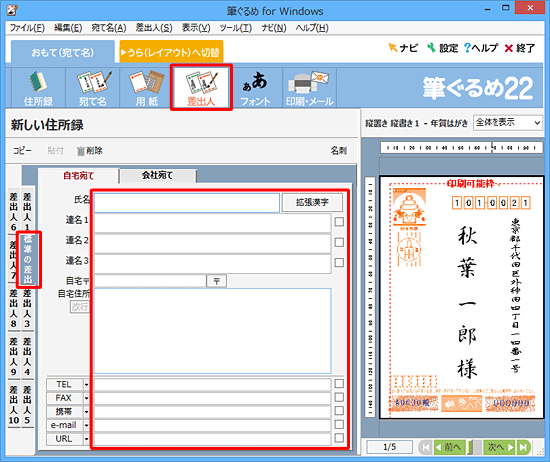Select the 宛て名 addressee toolbar icon
550x462 pixels.
[93, 88]
